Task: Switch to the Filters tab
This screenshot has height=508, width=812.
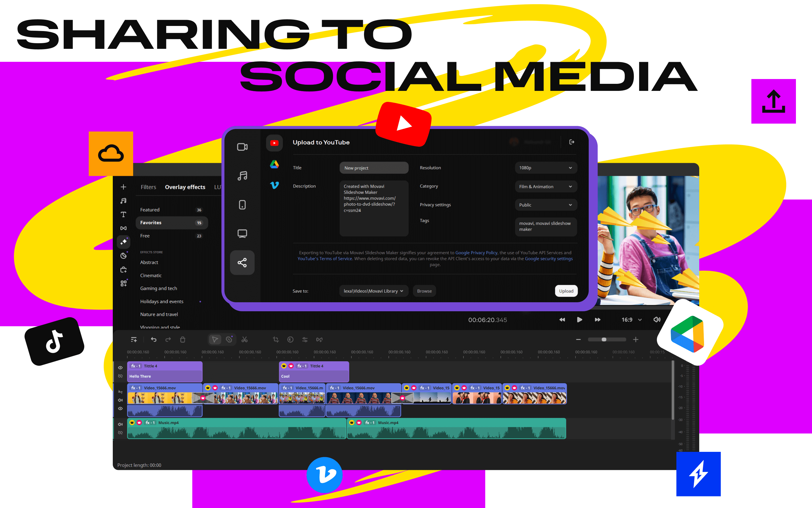Action: coord(148,187)
